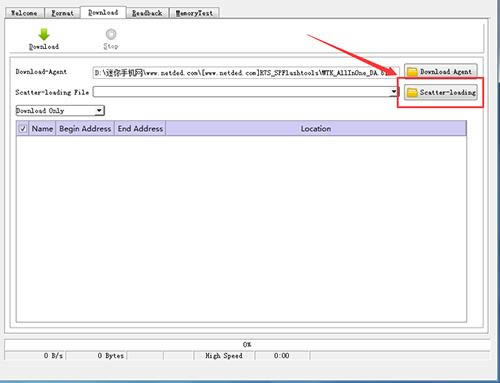Click the End Address column header
This screenshot has width=500, height=383.
pyautogui.click(x=140, y=129)
